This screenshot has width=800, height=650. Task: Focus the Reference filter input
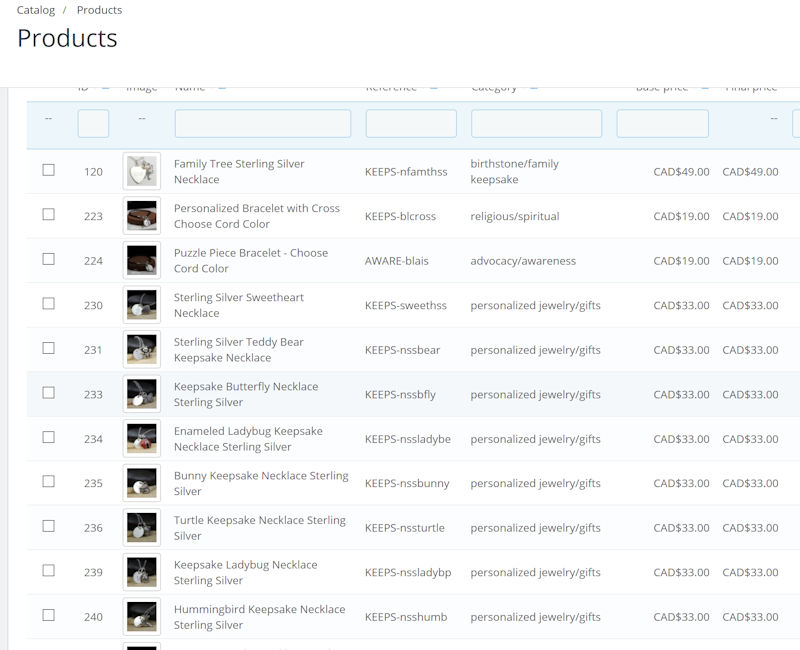tap(411, 123)
